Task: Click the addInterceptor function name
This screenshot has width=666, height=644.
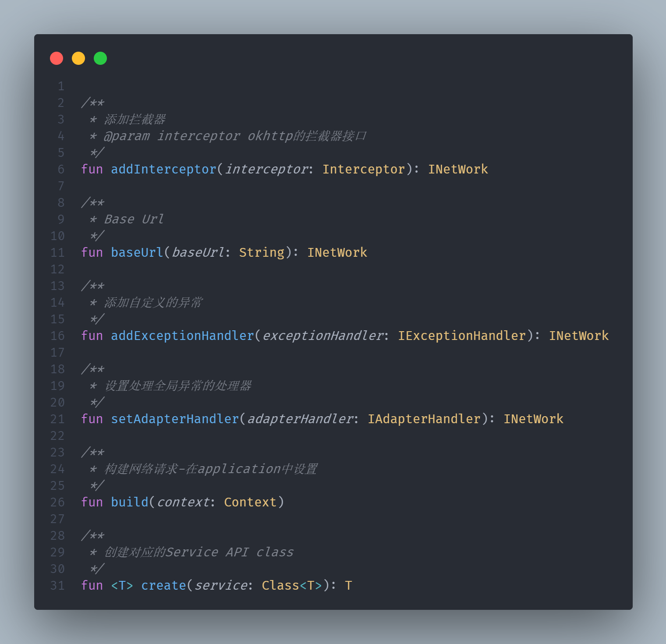Action: pos(164,169)
